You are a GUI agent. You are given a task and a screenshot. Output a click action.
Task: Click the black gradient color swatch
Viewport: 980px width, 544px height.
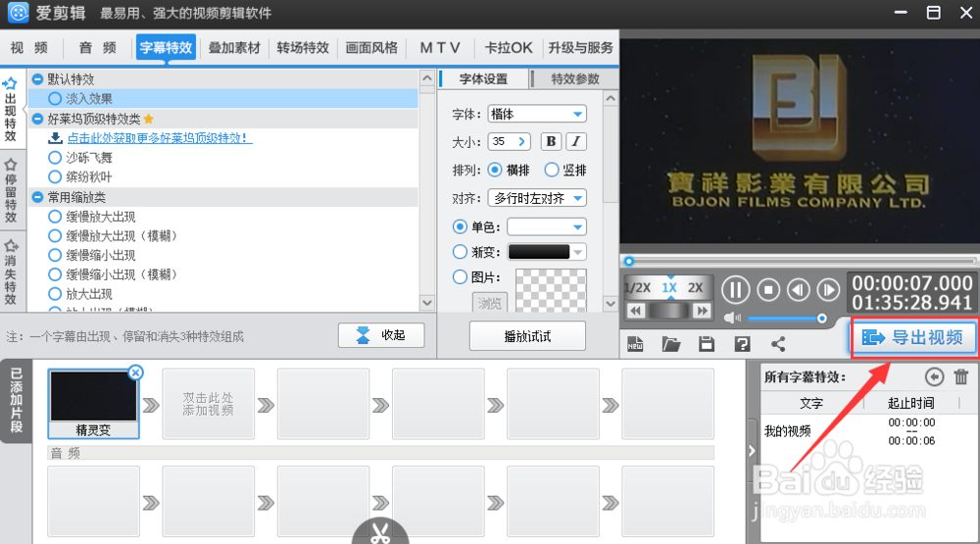539,252
